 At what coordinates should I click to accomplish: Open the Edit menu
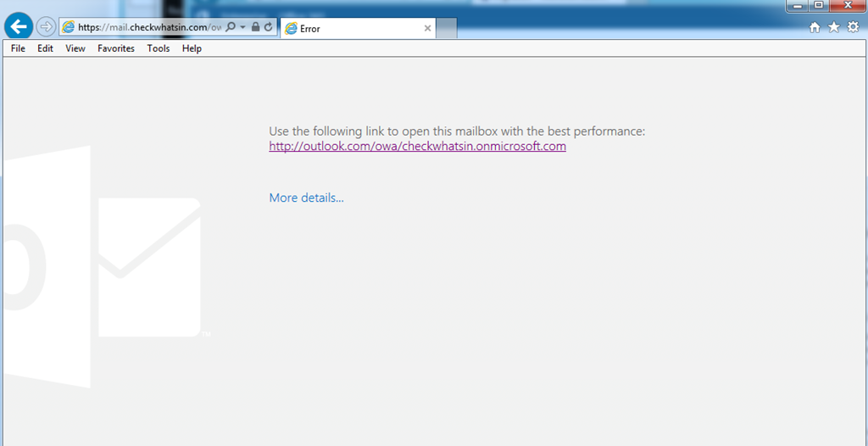click(46, 49)
